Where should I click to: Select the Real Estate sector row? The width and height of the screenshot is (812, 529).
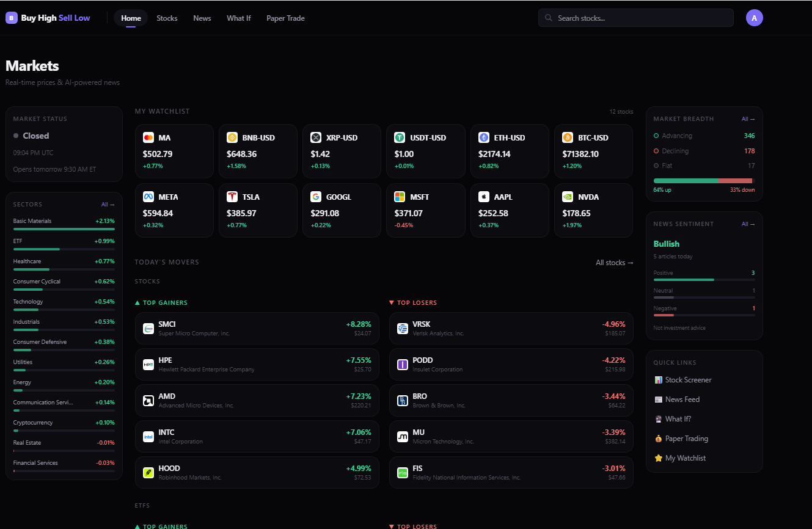coord(64,445)
